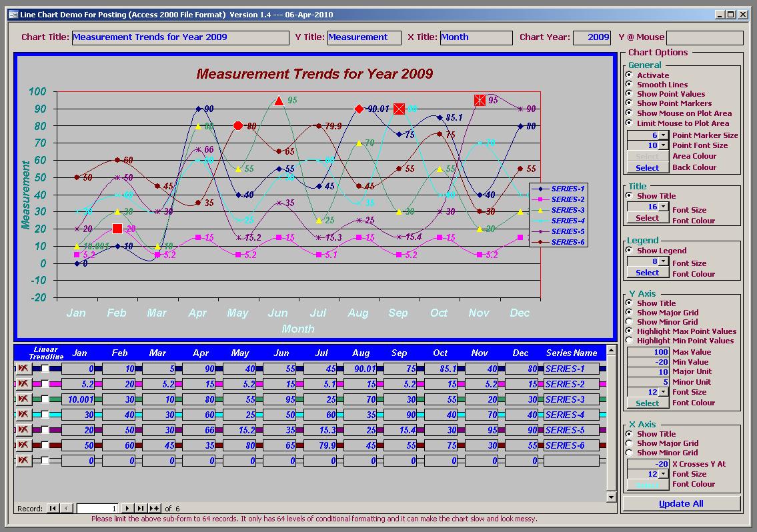Click the delete icon for SERIES-1 row

[23, 369]
